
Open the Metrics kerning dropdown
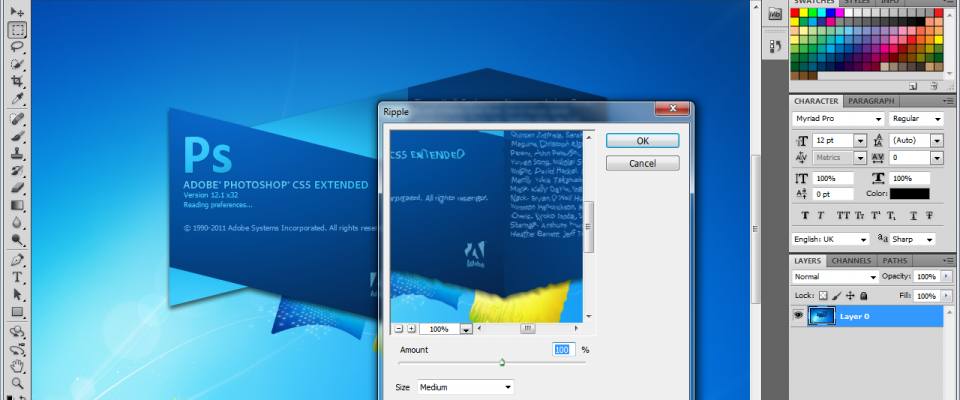861,158
